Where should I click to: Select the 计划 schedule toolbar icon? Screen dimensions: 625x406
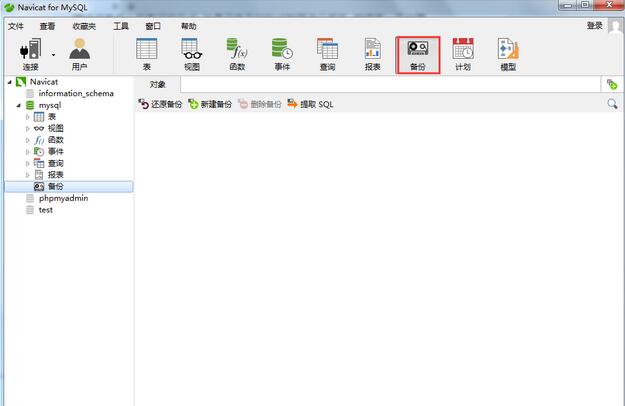click(463, 55)
